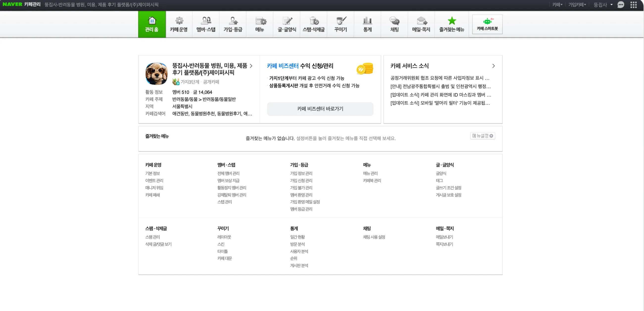Open cafe name chevron arrow
Image resolution: width=644 pixels, height=311 pixels.
pyautogui.click(x=251, y=66)
